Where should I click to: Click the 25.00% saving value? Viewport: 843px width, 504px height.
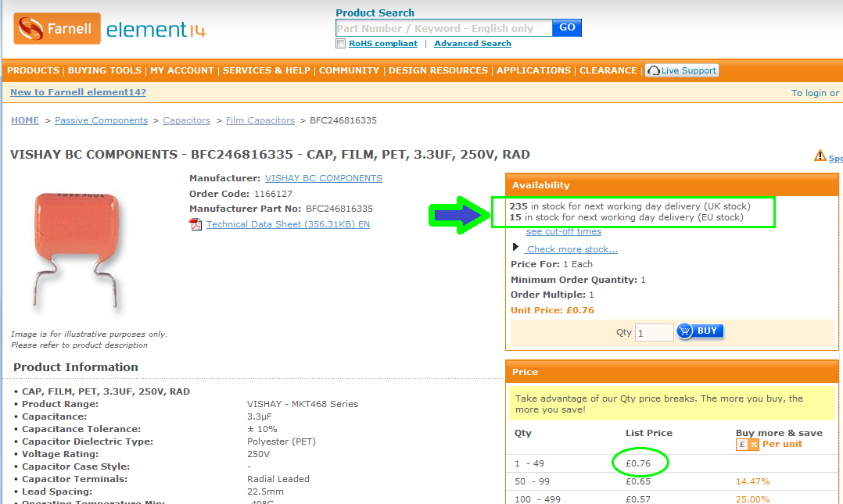pos(752,499)
